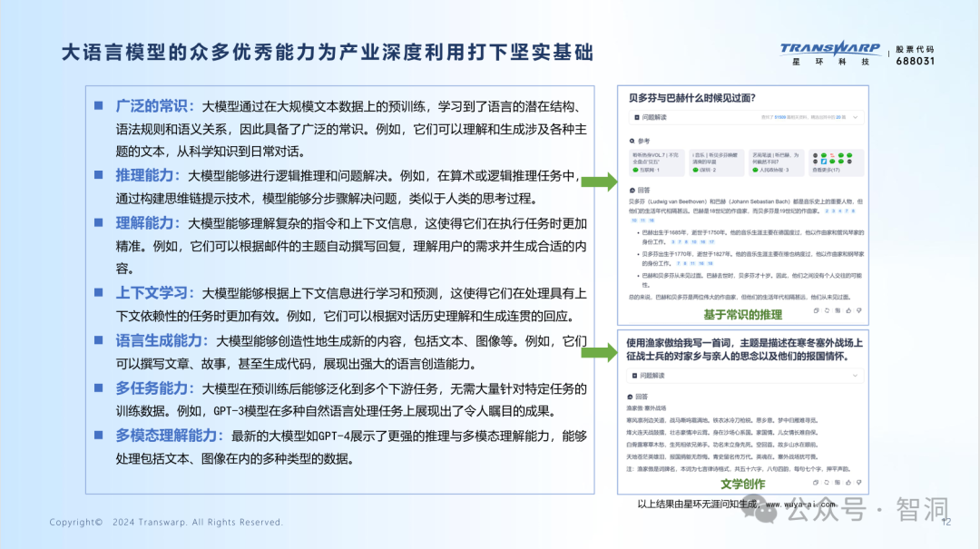
Task: Copy the 渔家傲 poem answer
Action: tap(816, 483)
